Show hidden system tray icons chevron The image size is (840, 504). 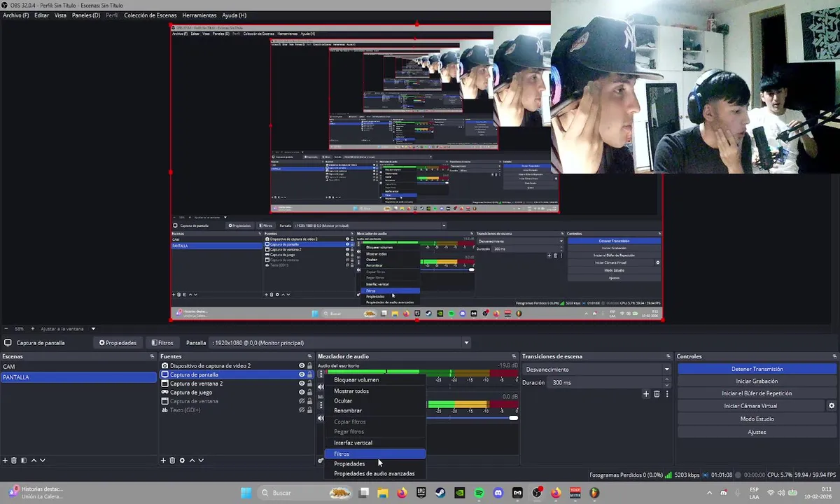click(x=709, y=493)
